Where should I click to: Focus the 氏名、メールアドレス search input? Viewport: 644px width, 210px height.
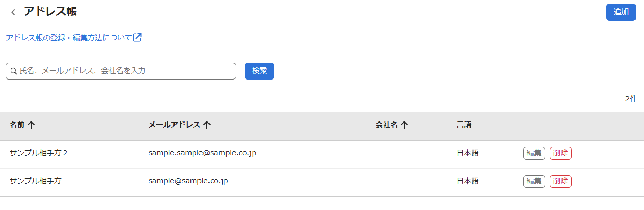click(121, 71)
